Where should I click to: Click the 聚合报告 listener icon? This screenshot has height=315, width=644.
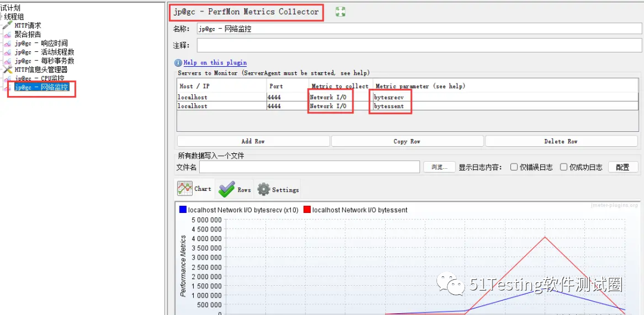pyautogui.click(x=7, y=35)
